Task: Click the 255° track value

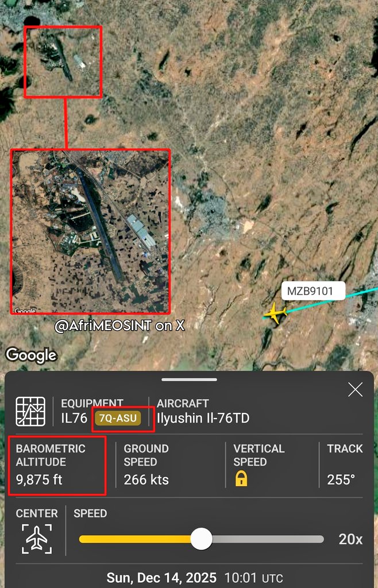Action: [x=341, y=479]
